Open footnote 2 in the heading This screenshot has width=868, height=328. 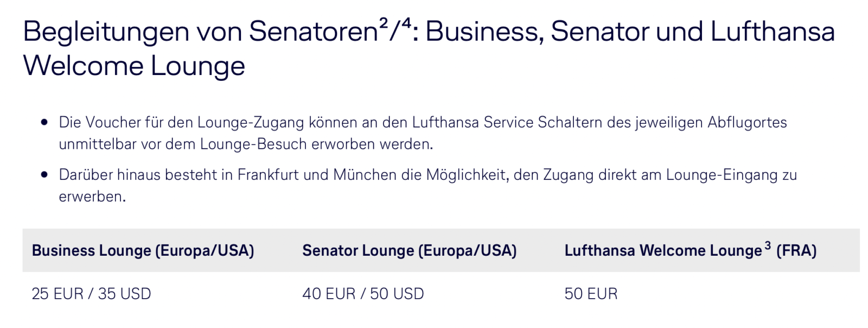click(384, 23)
